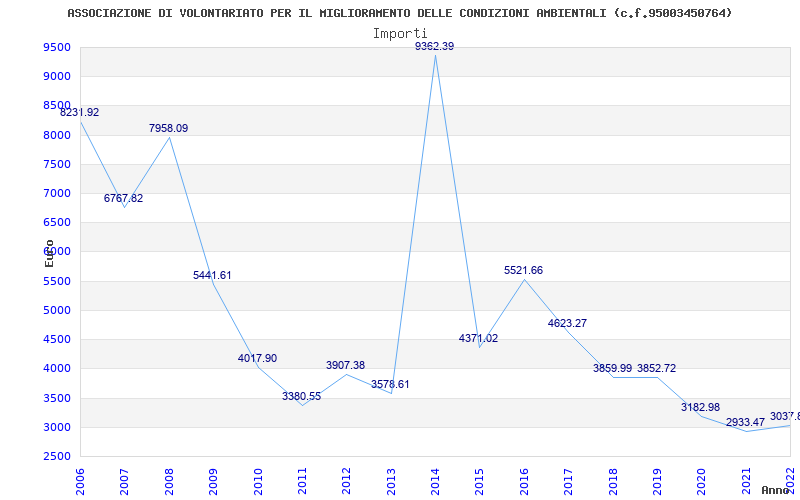Select the data label 3859.99
This screenshot has height=500, width=800.
[x=612, y=368]
